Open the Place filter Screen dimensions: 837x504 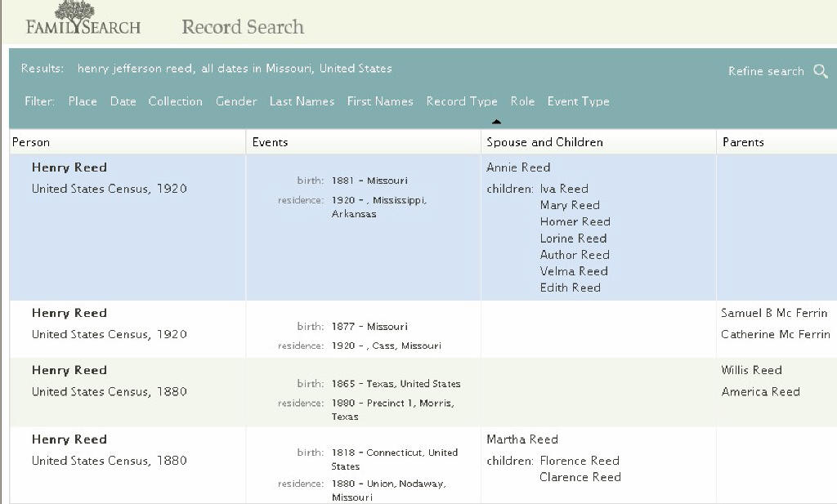pyautogui.click(x=83, y=101)
